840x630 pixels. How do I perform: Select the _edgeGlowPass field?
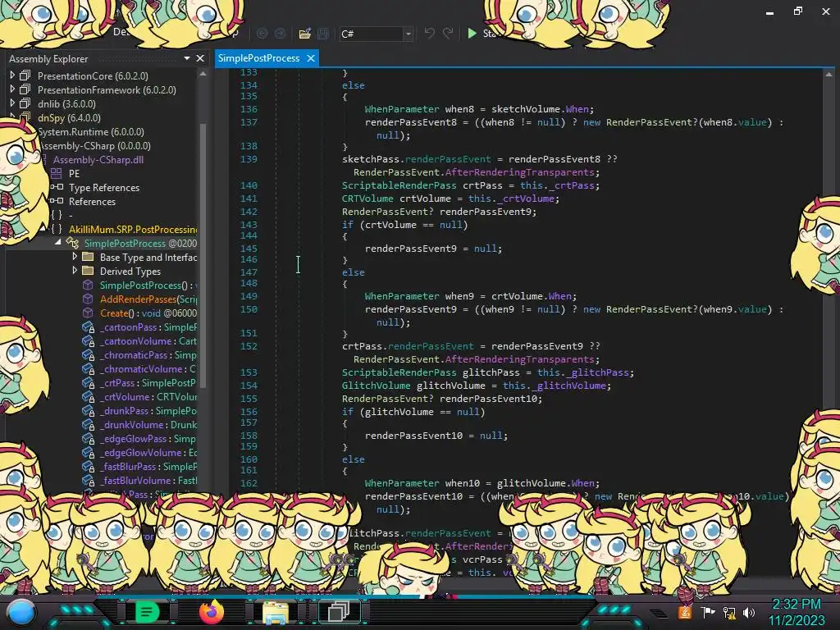148,439
